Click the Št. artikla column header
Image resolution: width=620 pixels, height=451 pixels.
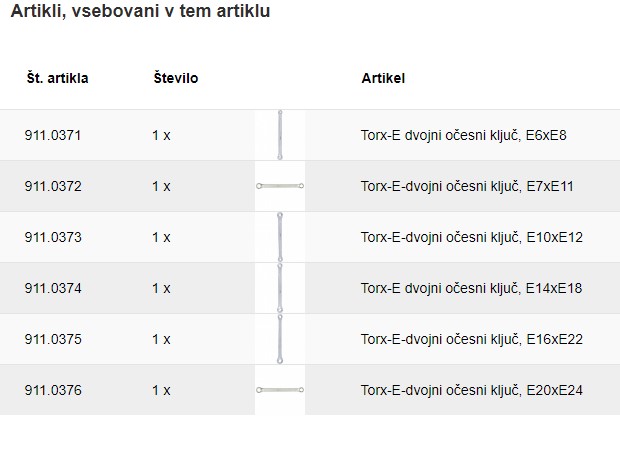(58, 78)
